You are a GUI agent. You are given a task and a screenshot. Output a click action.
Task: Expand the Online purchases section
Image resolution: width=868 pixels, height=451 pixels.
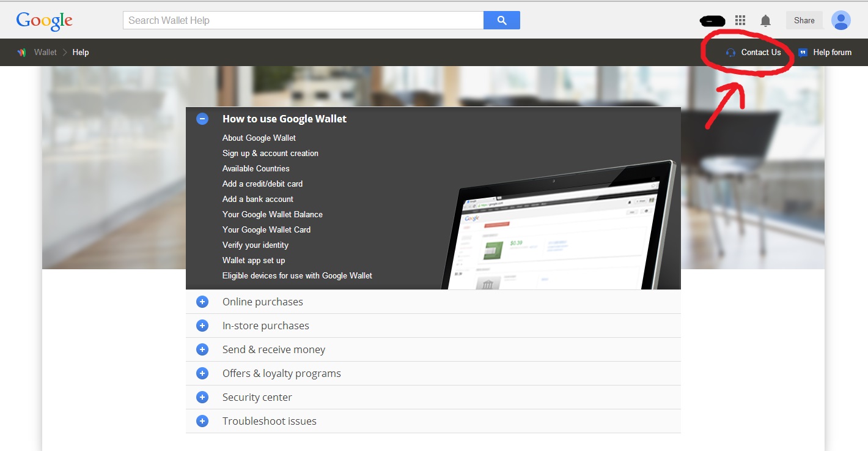[202, 302]
